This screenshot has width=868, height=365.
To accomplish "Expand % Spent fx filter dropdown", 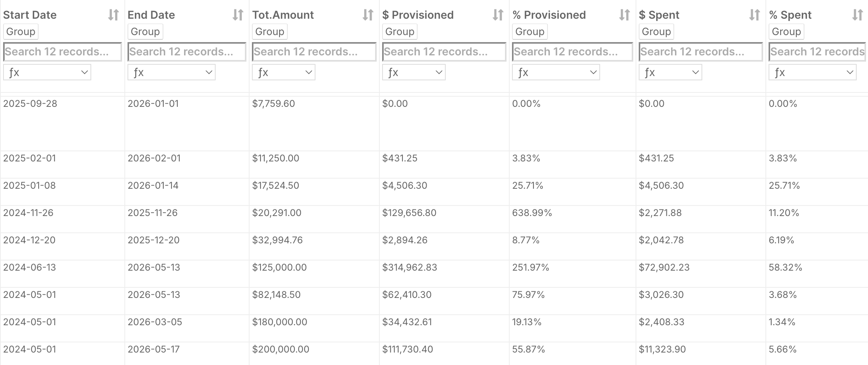I will [x=812, y=73].
